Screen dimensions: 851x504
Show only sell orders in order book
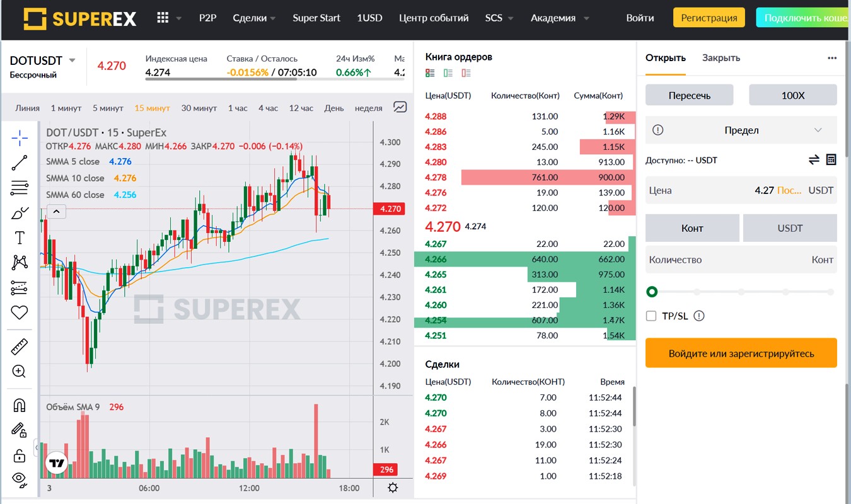click(466, 74)
